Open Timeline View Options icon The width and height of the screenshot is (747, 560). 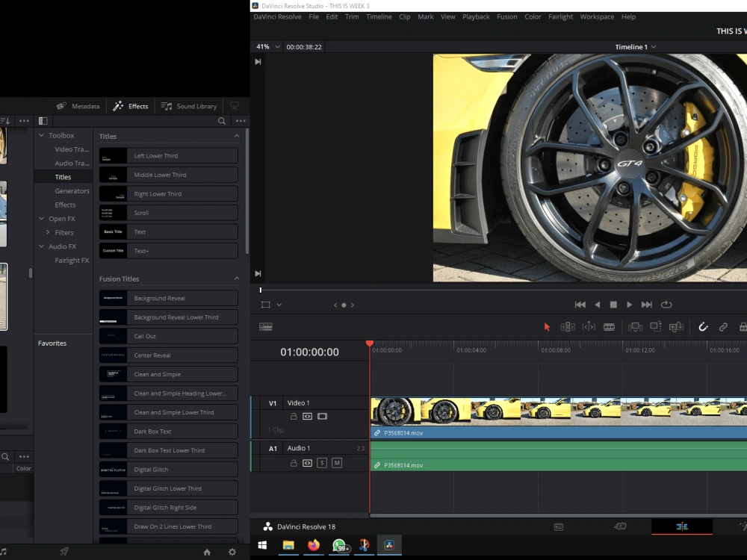coord(266,327)
